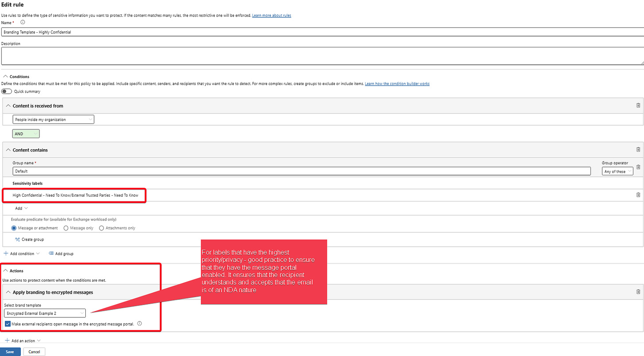
Task: Collapse the 'Content contains' panel
Action: pyautogui.click(x=8, y=150)
